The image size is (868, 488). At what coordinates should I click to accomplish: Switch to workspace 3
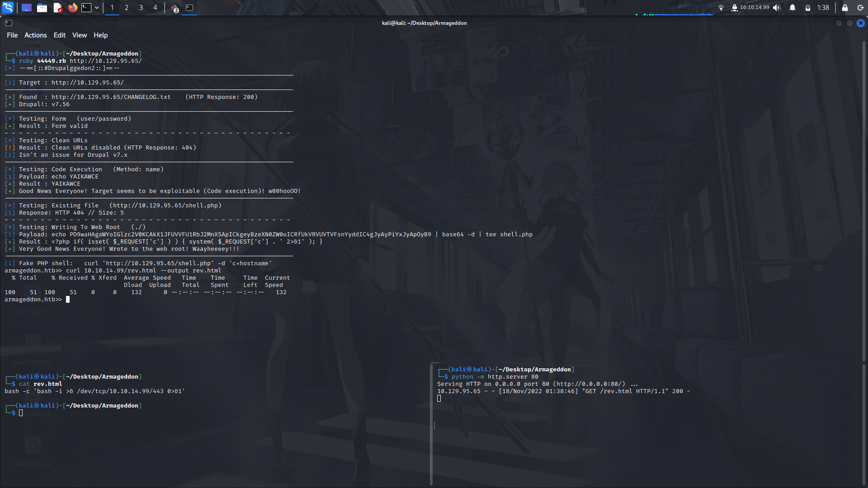[141, 8]
